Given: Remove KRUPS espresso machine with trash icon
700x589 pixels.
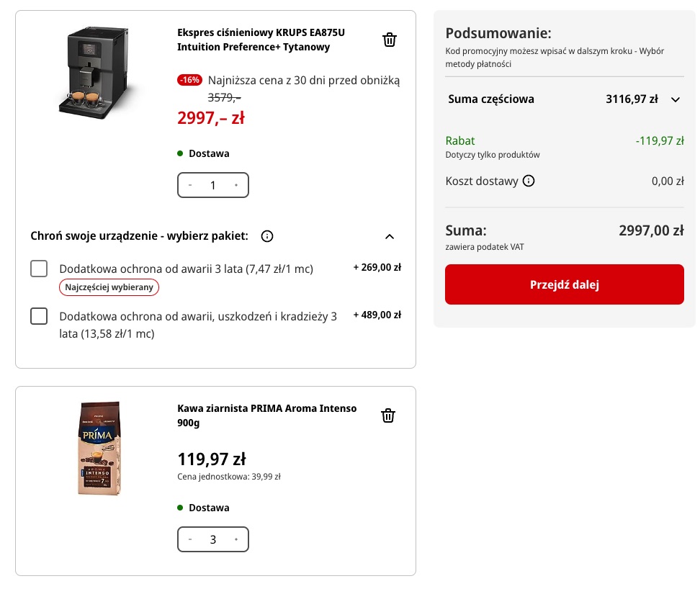Looking at the screenshot, I should pos(390,40).
